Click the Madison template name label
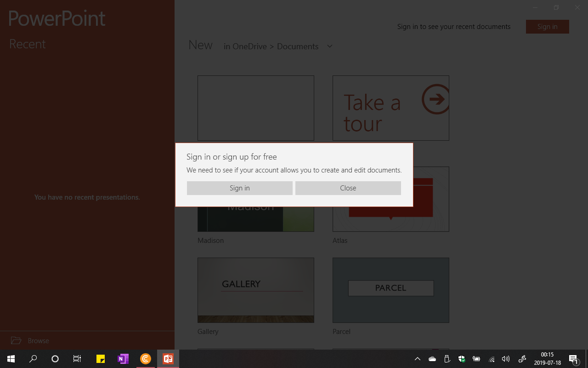The image size is (588, 368). pos(210,241)
